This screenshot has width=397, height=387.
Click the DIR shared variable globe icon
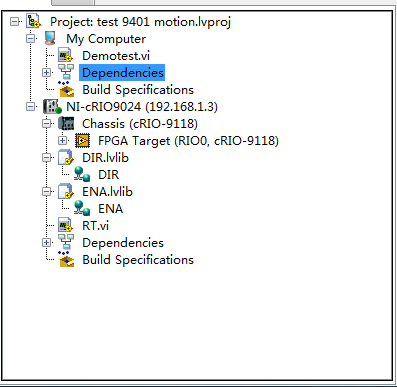(82, 174)
